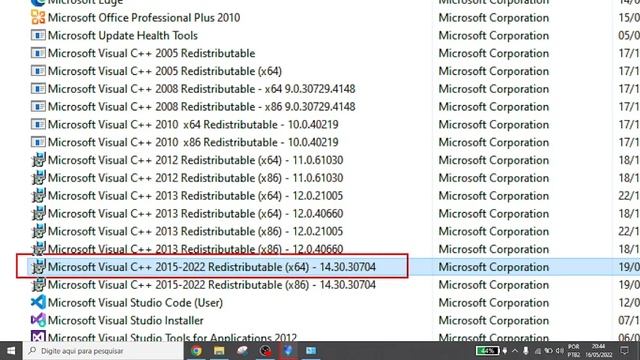Open the Windows Start menu
This screenshot has width=640, height=360.
(x=11, y=351)
